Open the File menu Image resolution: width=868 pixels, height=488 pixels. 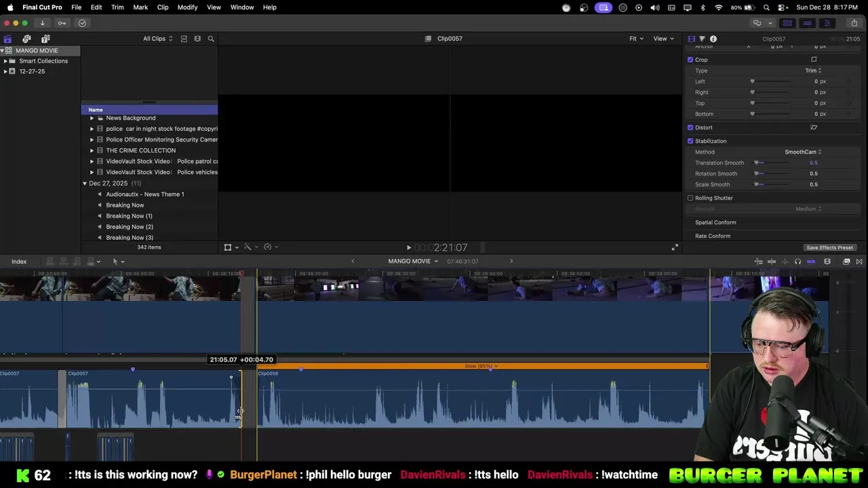(x=76, y=7)
